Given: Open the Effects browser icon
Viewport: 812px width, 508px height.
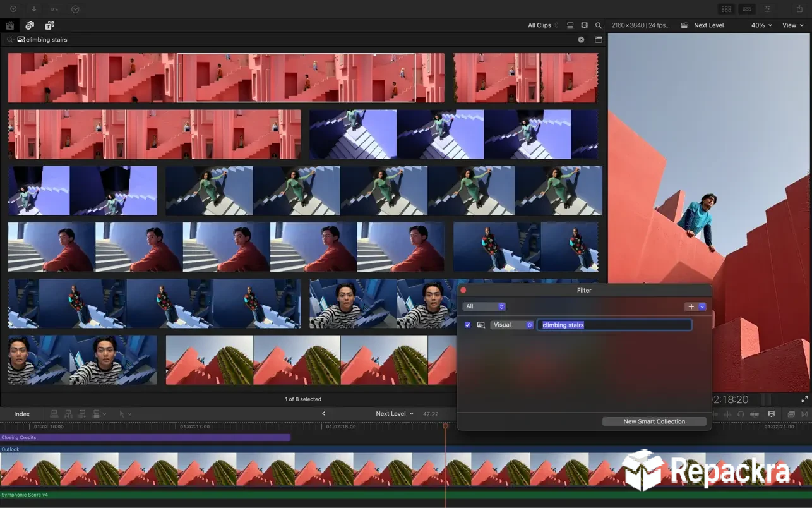Looking at the screenshot, I should coord(791,414).
